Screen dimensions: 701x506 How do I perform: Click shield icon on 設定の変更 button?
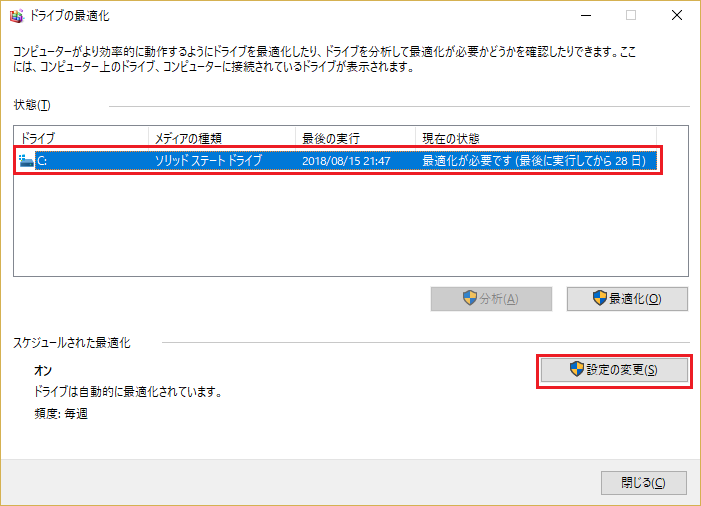576,369
